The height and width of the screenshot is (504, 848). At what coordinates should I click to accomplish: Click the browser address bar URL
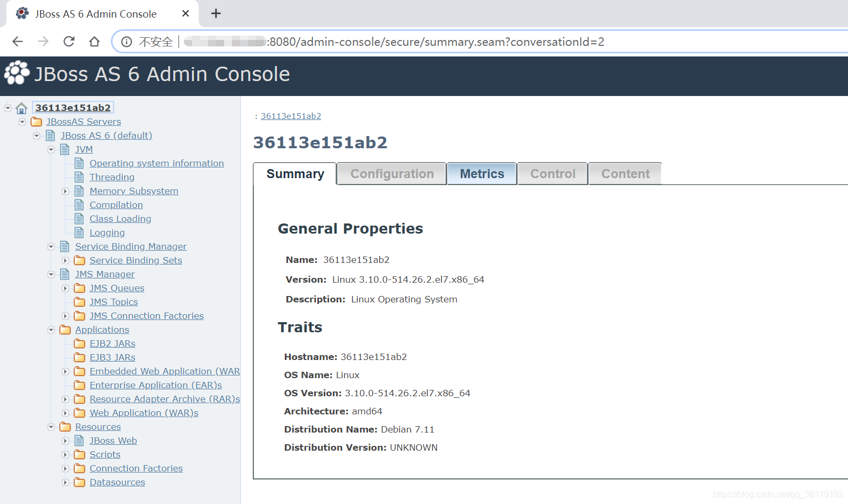[436, 42]
